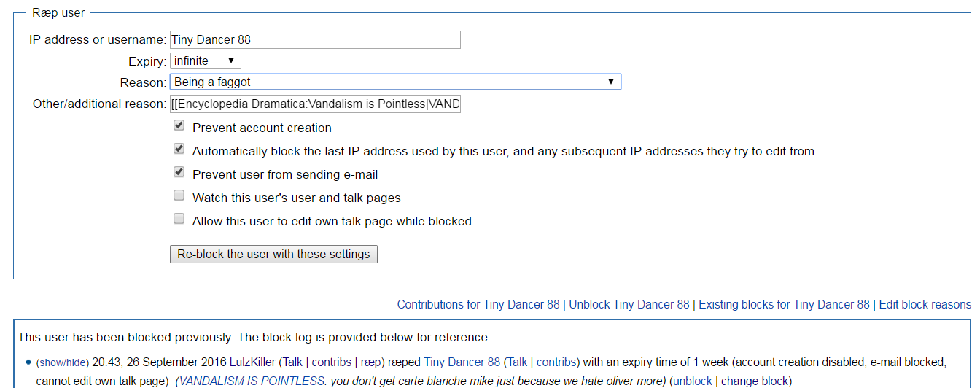
Task: Click Edit block reasons link
Action: pyautogui.click(x=925, y=304)
